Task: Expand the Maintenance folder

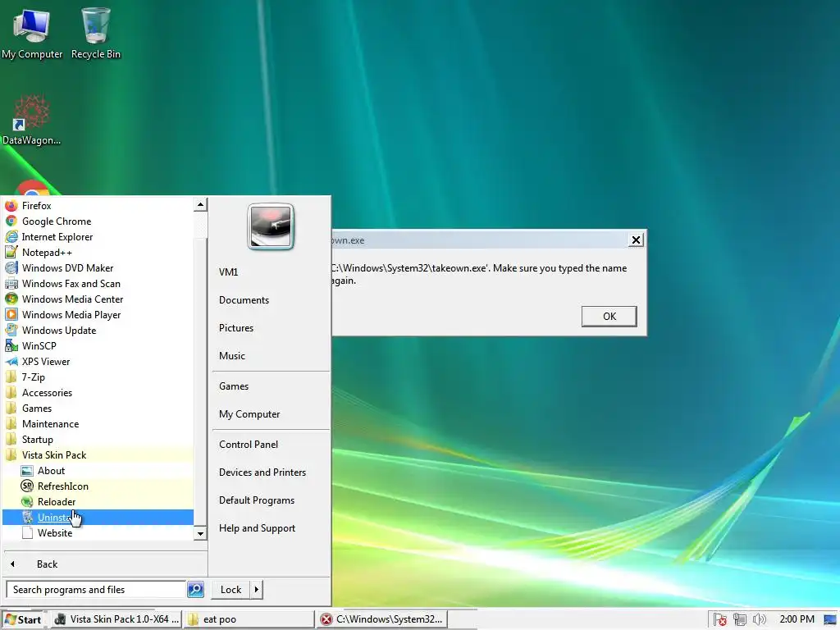Action: (x=98, y=423)
